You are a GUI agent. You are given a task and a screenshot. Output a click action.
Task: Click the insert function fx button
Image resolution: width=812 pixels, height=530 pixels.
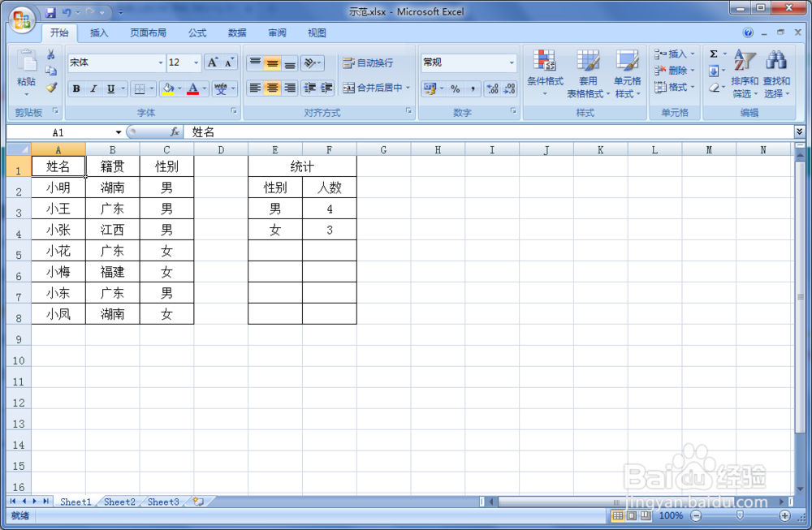coord(175,132)
